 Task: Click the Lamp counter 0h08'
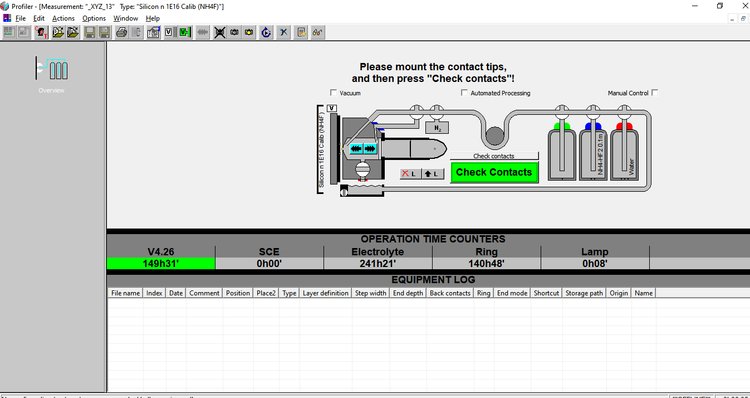(595, 263)
